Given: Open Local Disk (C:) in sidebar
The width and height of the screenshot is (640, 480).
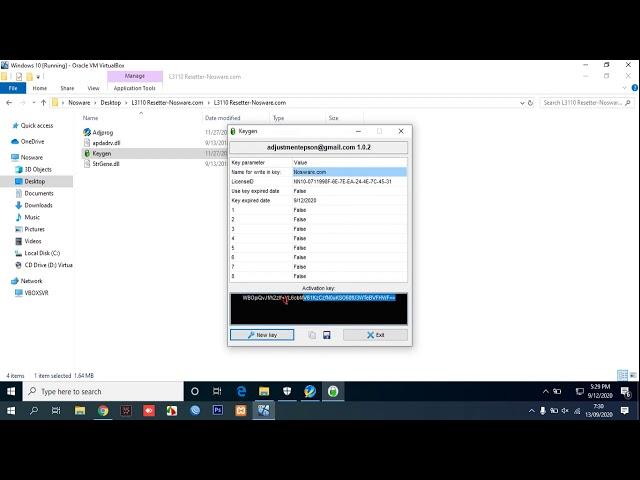Looking at the screenshot, I should tap(38, 253).
